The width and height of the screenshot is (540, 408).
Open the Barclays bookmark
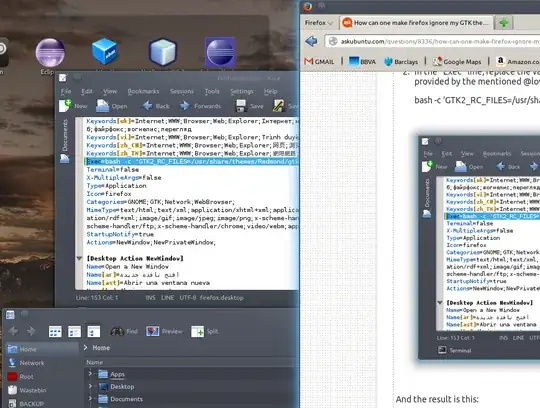click(x=401, y=62)
